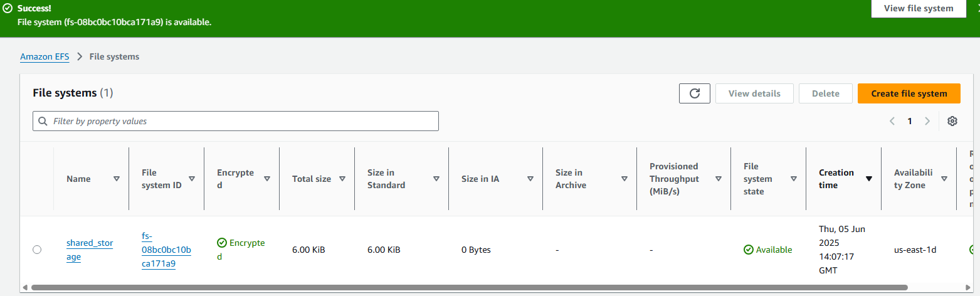This screenshot has height=296, width=980.
Task: Click the us-east-1d availability zone cell
Action: pyautogui.click(x=915, y=250)
